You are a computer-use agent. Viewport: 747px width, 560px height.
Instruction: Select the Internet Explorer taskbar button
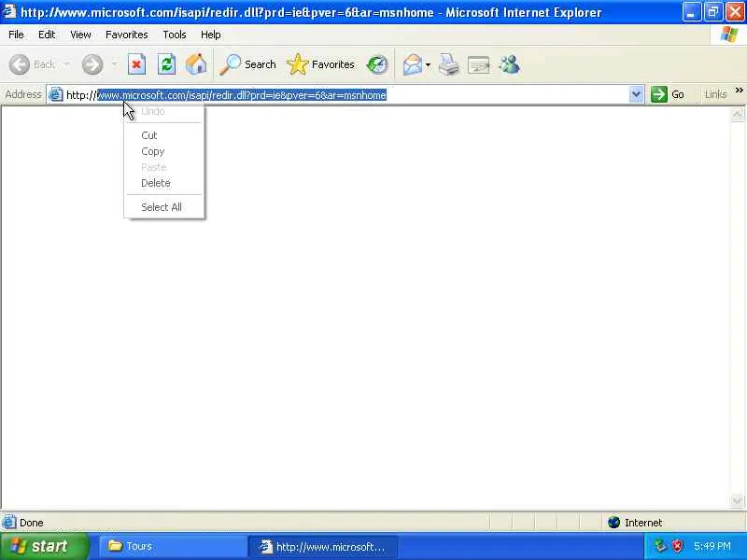click(323, 547)
